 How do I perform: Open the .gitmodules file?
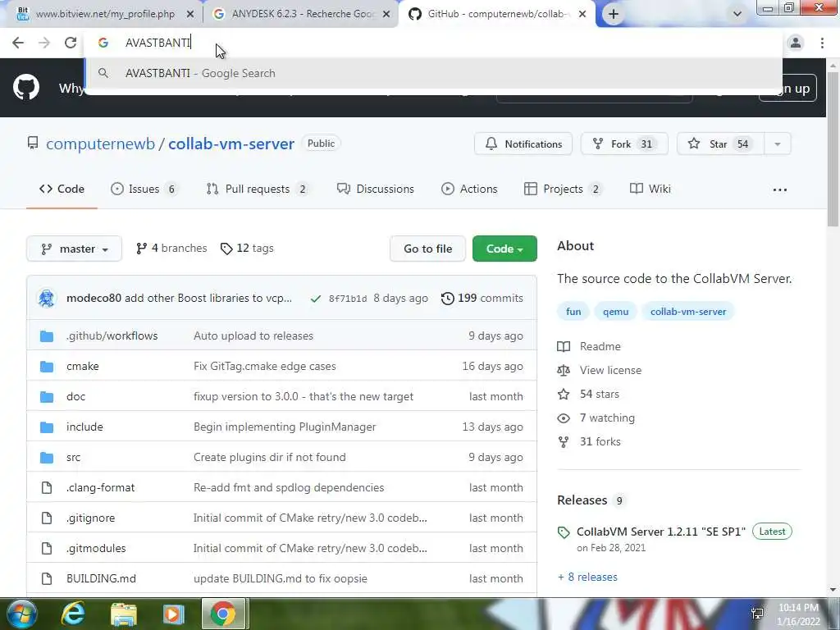(96, 549)
